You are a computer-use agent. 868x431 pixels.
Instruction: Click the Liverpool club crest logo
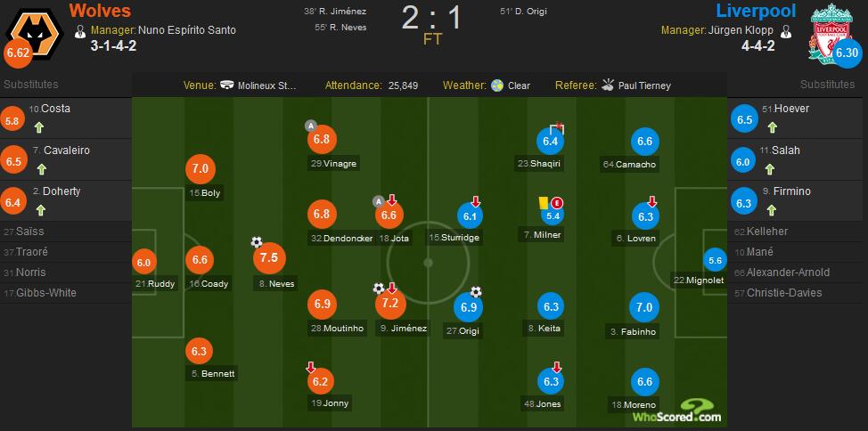click(833, 31)
